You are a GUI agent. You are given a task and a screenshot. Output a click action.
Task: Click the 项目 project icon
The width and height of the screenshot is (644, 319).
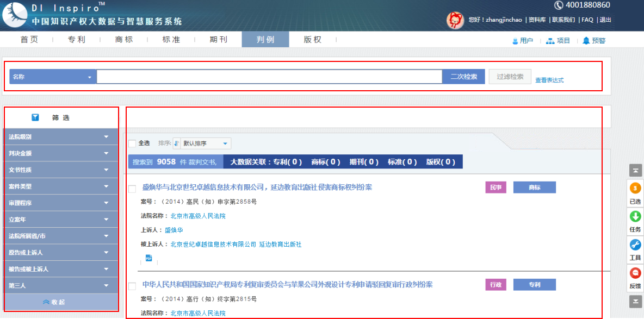550,41
